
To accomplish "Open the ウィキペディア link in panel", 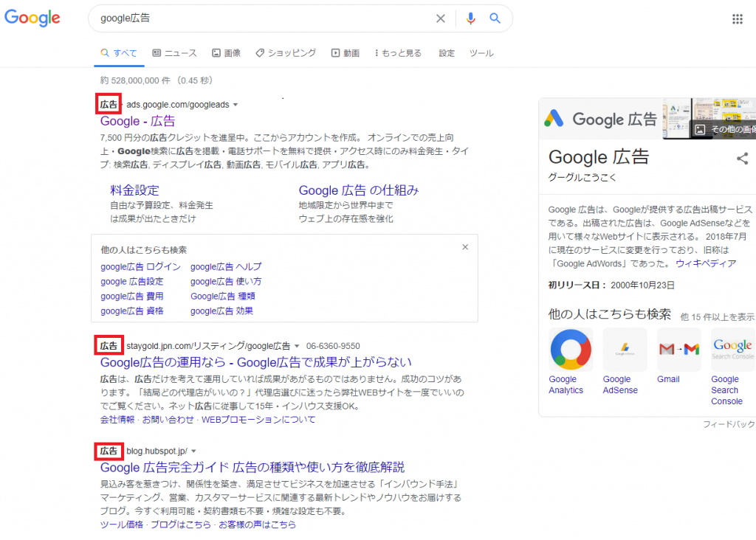I will pyautogui.click(x=706, y=263).
